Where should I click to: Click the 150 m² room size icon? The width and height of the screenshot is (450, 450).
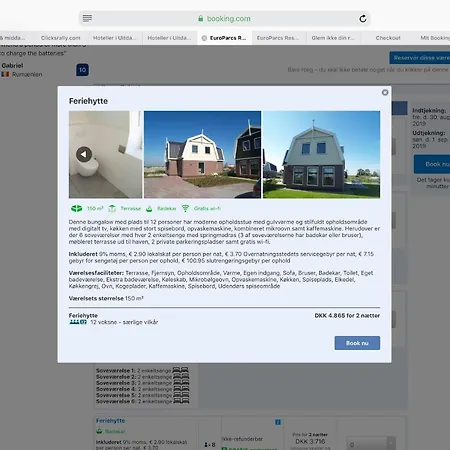[x=77, y=209]
